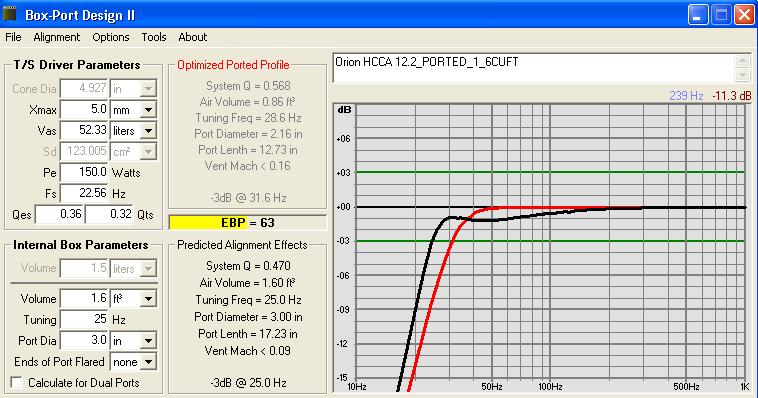Click the "Air Volume = 1.60 ft³" text
The height and width of the screenshot is (398, 758).
248,283
